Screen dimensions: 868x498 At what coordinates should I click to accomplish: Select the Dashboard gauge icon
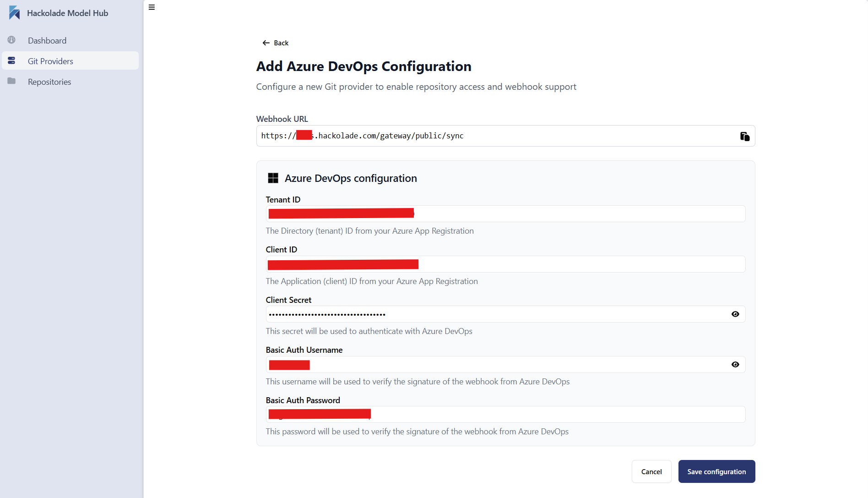11,40
